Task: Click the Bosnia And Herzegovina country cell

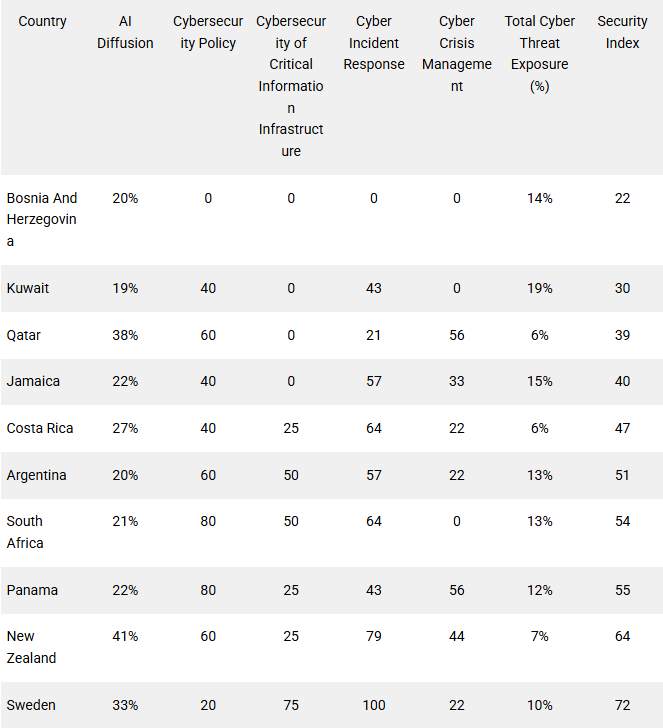Action: (x=42, y=220)
